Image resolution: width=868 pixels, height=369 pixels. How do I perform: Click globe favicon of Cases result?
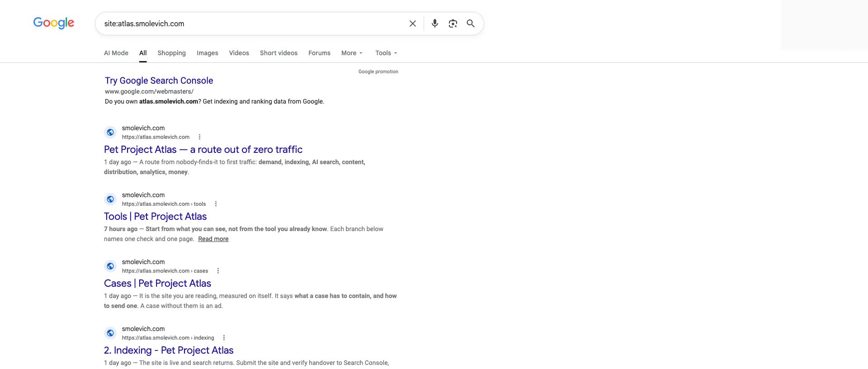[x=110, y=266]
